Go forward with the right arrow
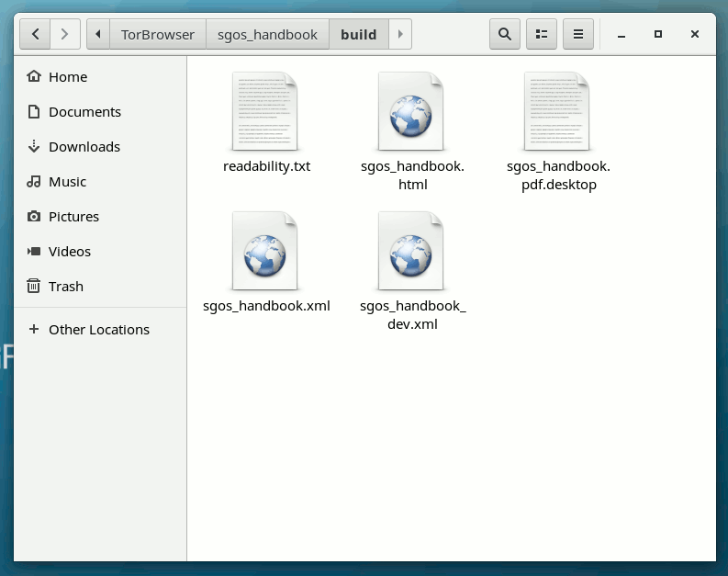Screen dimensions: 728x576 [x=63, y=35]
